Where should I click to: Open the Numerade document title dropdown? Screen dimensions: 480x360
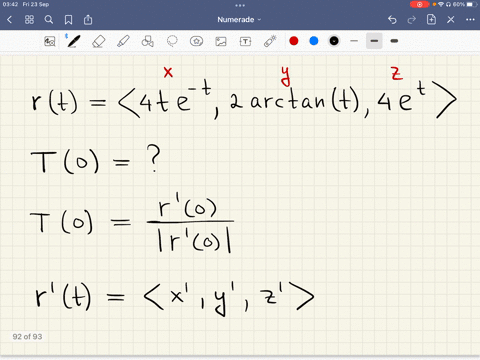[x=239, y=20]
